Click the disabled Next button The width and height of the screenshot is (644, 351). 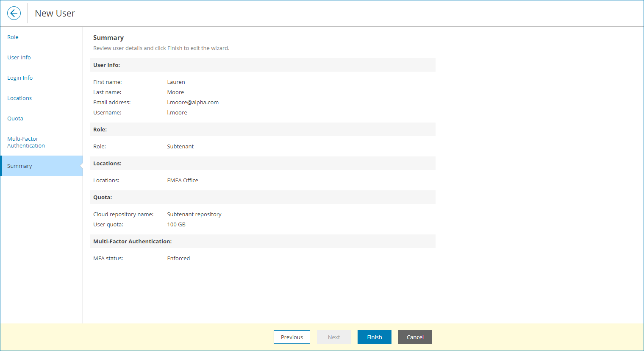coord(334,337)
